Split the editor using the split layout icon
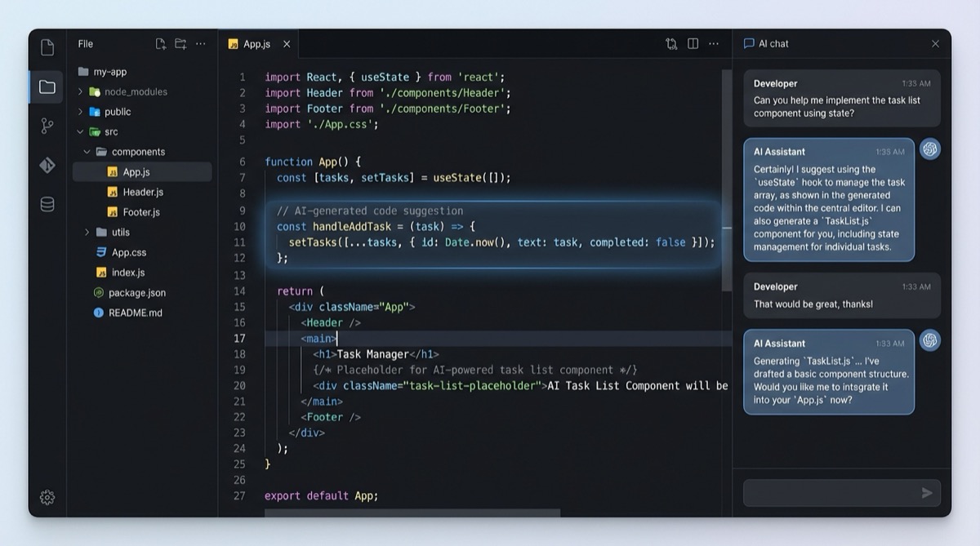 [x=693, y=43]
